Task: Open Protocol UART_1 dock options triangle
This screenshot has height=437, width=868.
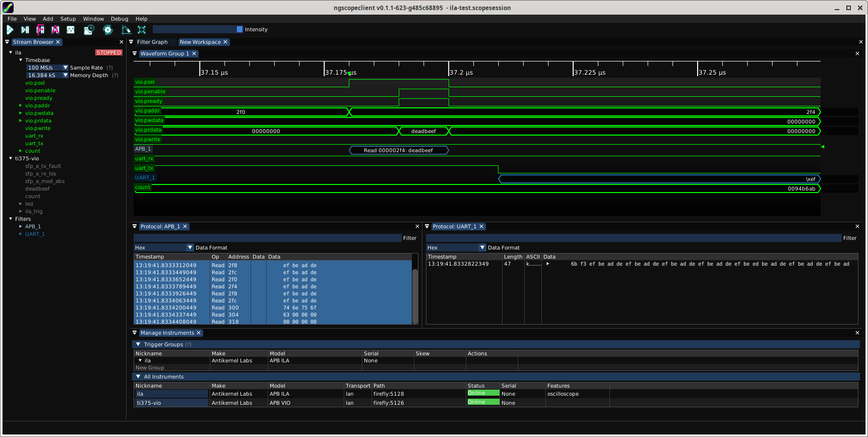Action: [x=427, y=227]
